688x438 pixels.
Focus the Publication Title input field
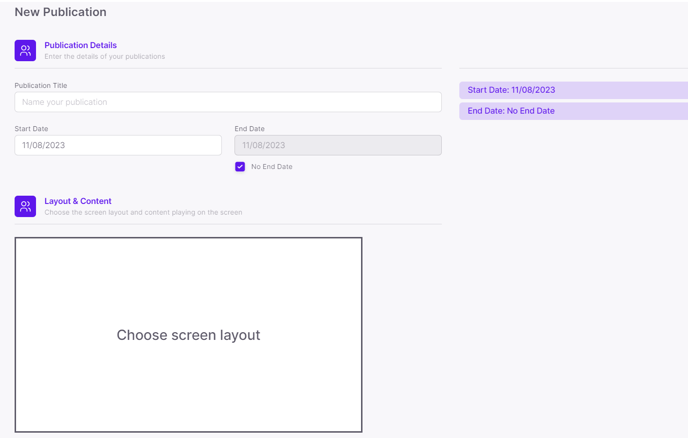point(228,102)
